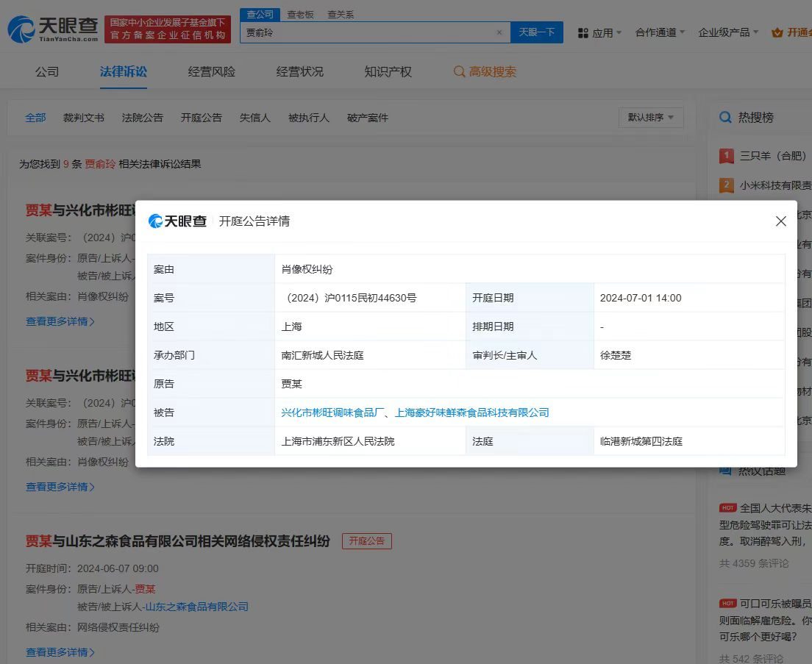The width and height of the screenshot is (812, 664).
Task: Click the rank 1 badge next to 三只羊（合肥）
Action: click(x=726, y=156)
